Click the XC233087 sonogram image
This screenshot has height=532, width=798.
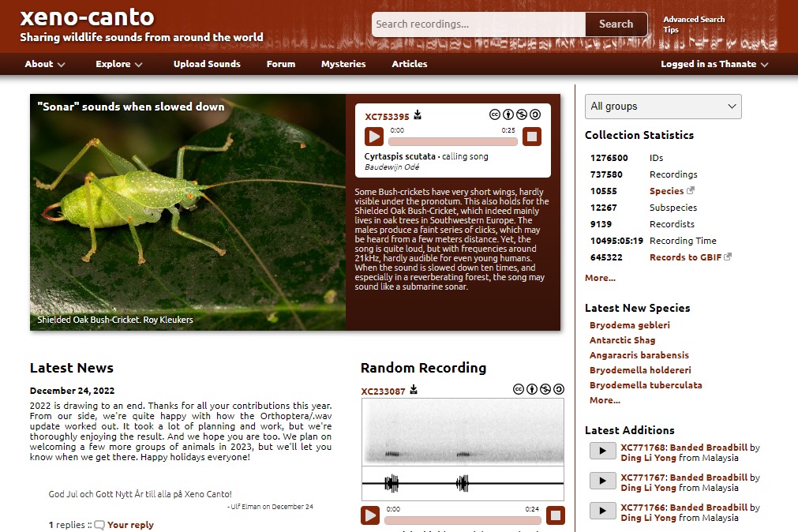point(463,450)
